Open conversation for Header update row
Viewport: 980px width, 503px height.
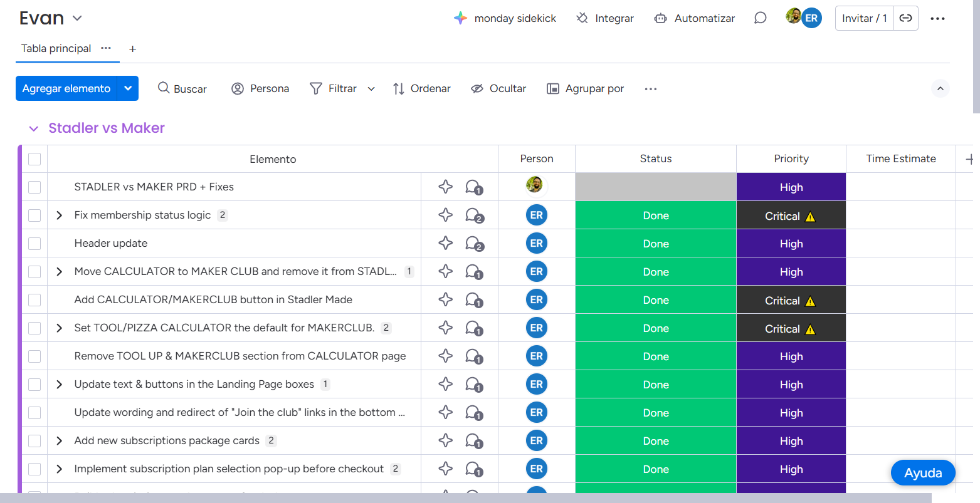[x=473, y=244]
